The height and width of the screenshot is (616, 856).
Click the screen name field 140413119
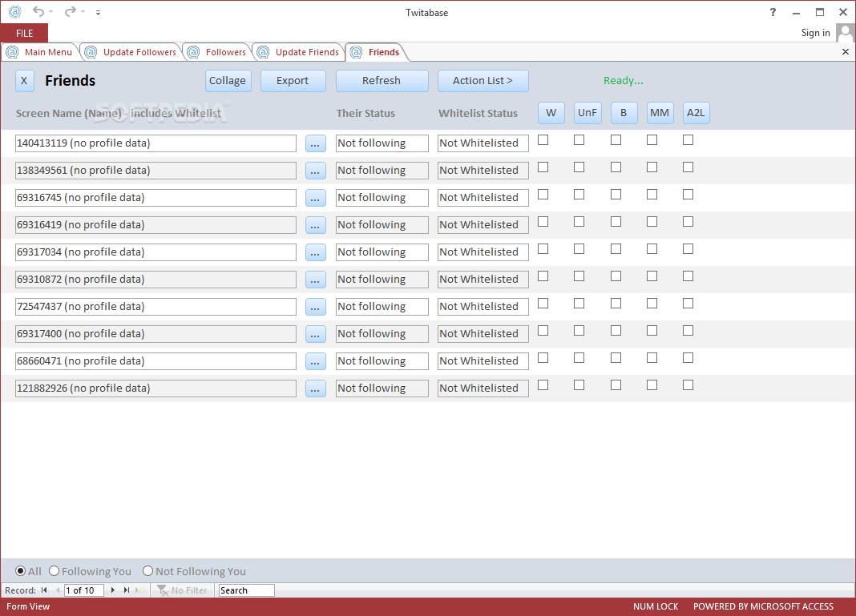pyautogui.click(x=155, y=143)
